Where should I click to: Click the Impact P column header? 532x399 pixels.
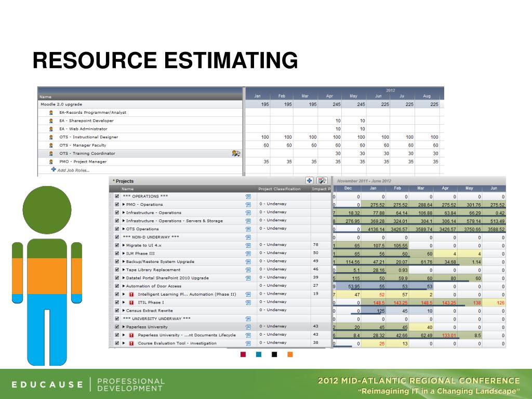(321, 189)
